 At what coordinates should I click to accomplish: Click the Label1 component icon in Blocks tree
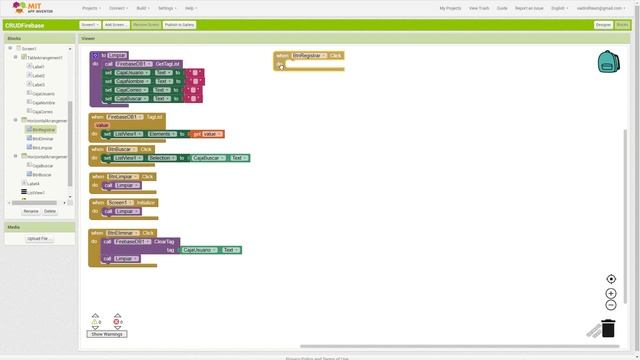(29, 66)
